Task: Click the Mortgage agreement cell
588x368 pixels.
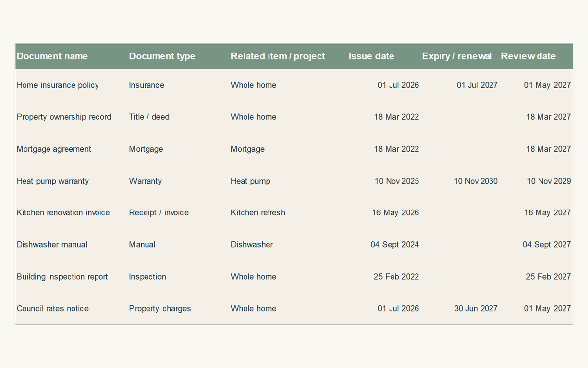Action: tap(54, 149)
